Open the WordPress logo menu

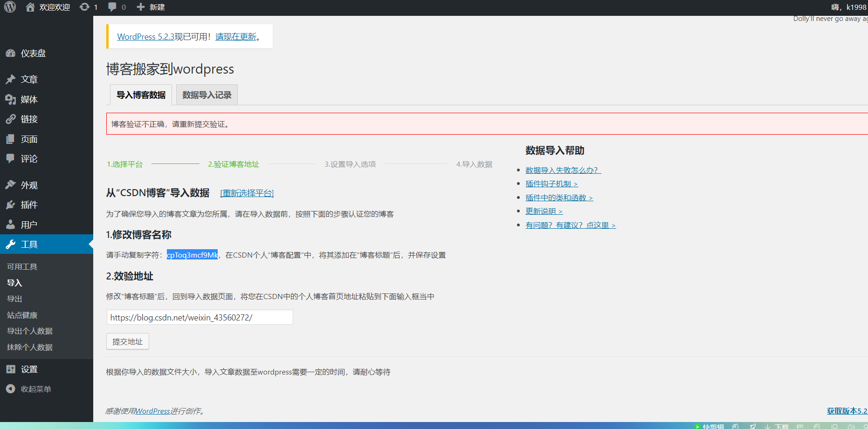(10, 7)
